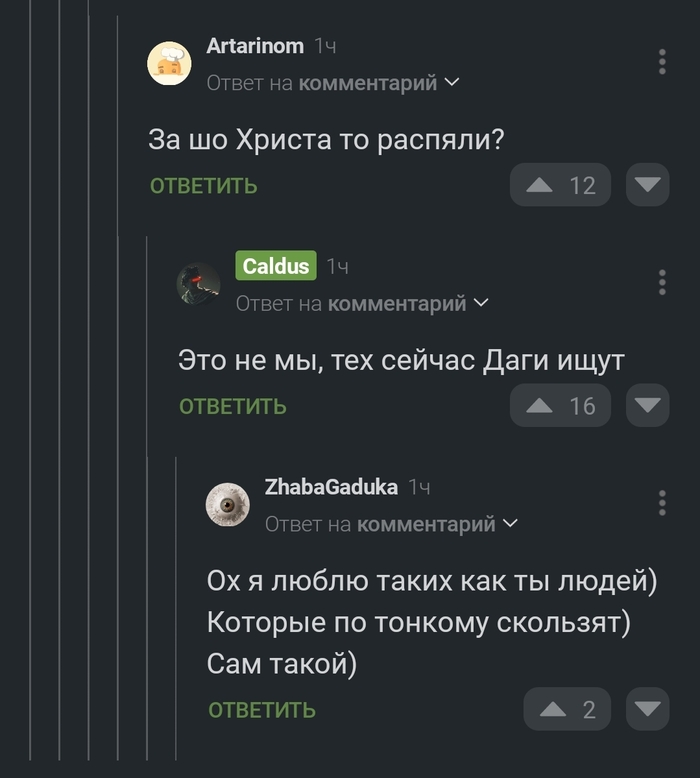Viewport: 700px width, 778px height.
Task: Open three-dot menu on Artarinom's comment
Action: click(x=662, y=62)
